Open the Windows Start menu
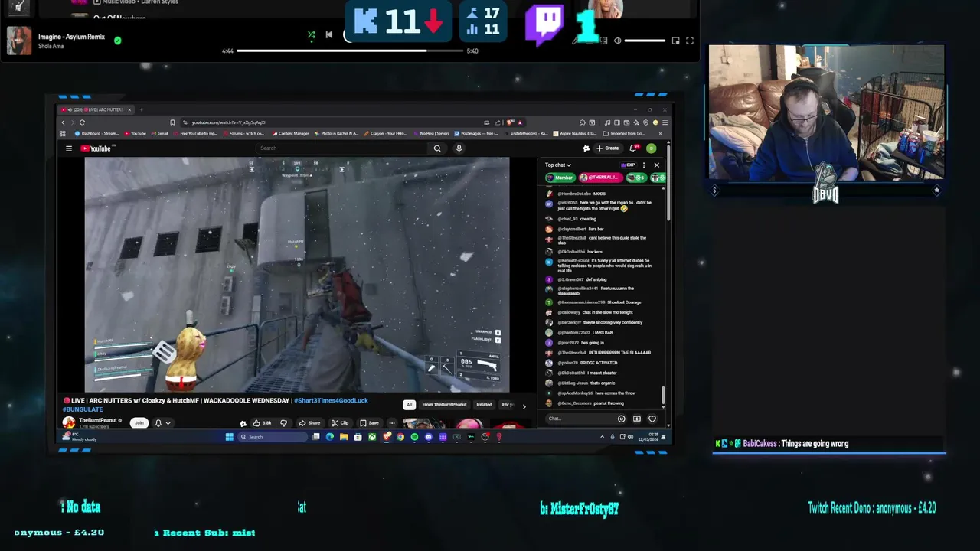The height and width of the screenshot is (551, 980). pos(229,437)
